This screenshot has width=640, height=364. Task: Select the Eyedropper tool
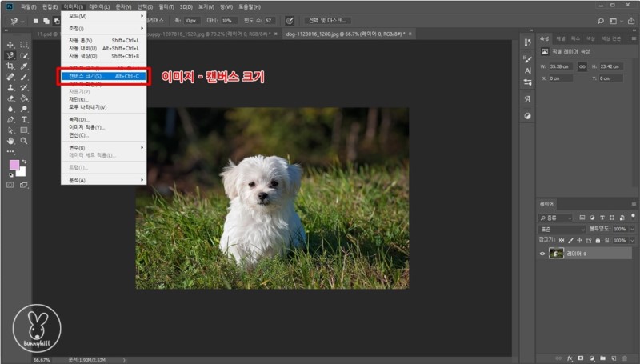pyautogui.click(x=25, y=66)
